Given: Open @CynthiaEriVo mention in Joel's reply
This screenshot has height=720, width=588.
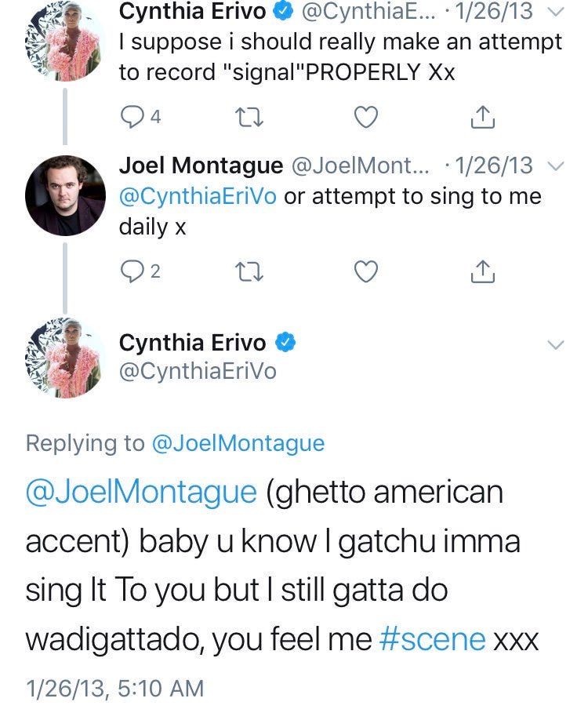Looking at the screenshot, I should point(198,196).
